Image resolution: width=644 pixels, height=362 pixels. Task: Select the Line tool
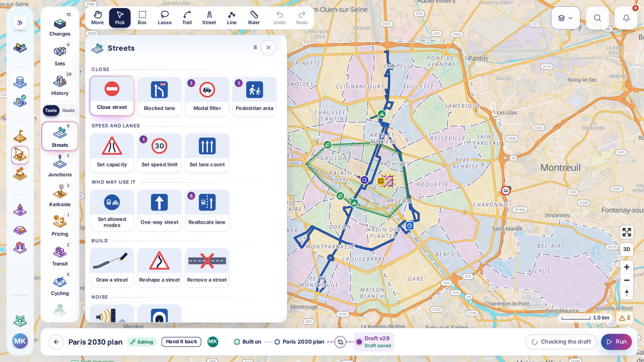232,18
